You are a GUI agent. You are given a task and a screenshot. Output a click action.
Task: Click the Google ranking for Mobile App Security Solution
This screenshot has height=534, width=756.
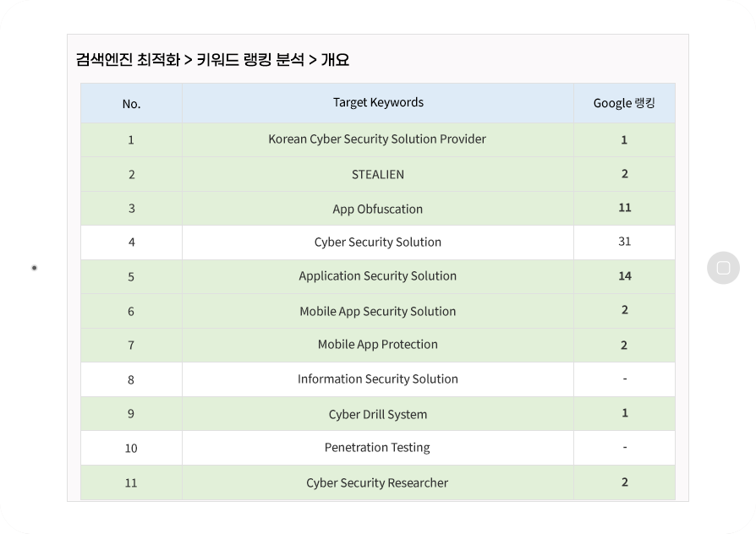[x=624, y=310]
